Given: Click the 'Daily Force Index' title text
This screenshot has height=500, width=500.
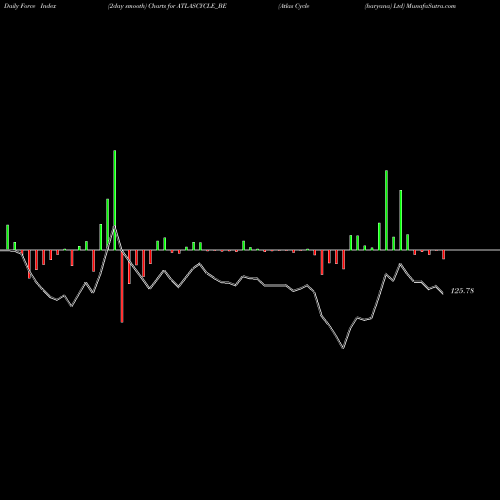Looking at the screenshot, I should [x=30, y=6].
